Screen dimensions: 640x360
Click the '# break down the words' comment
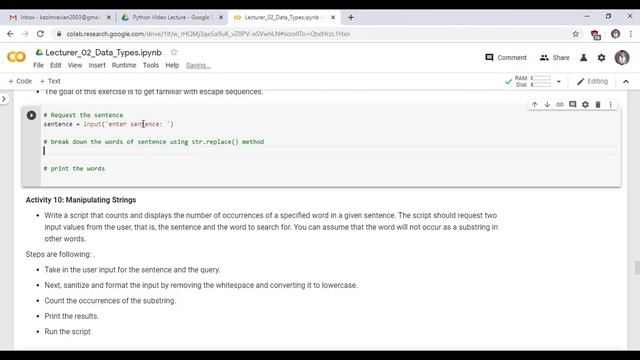[x=154, y=142]
